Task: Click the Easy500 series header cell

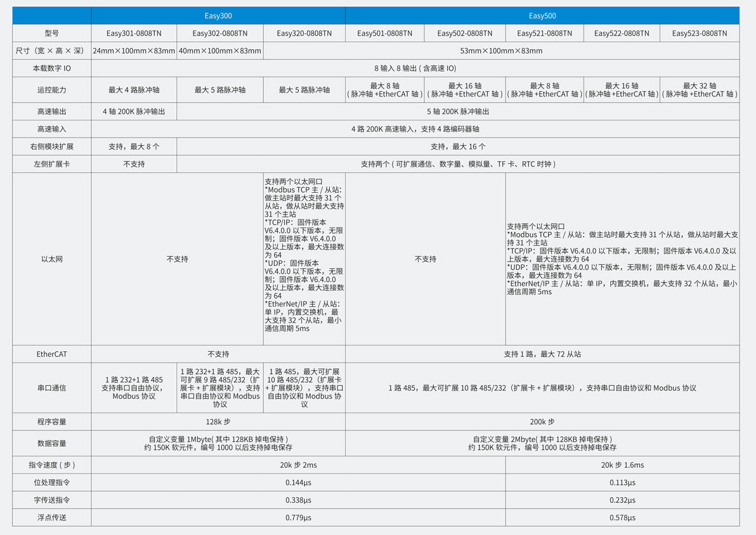Action: (542, 16)
